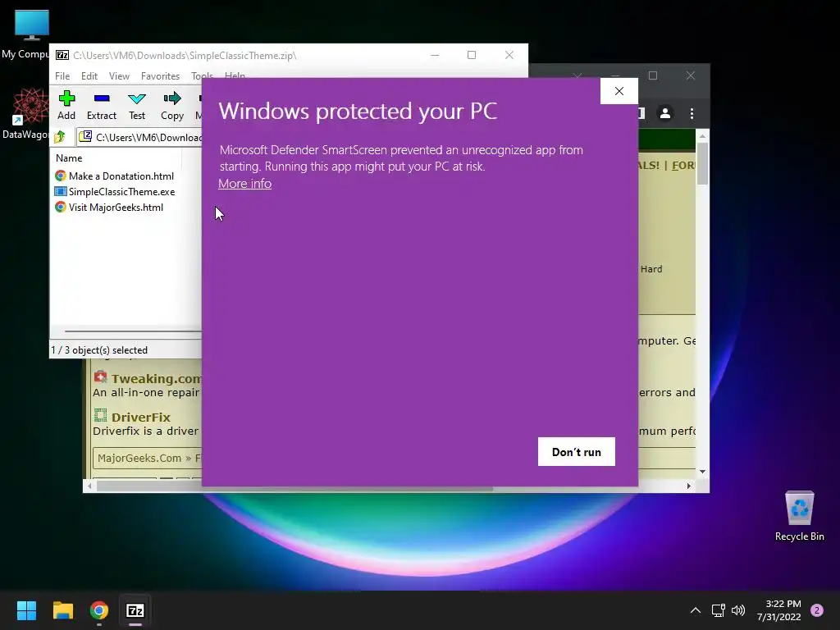Click the MajorGeeks.Com breadcrumb link
This screenshot has width=840, height=630.
[x=139, y=458]
